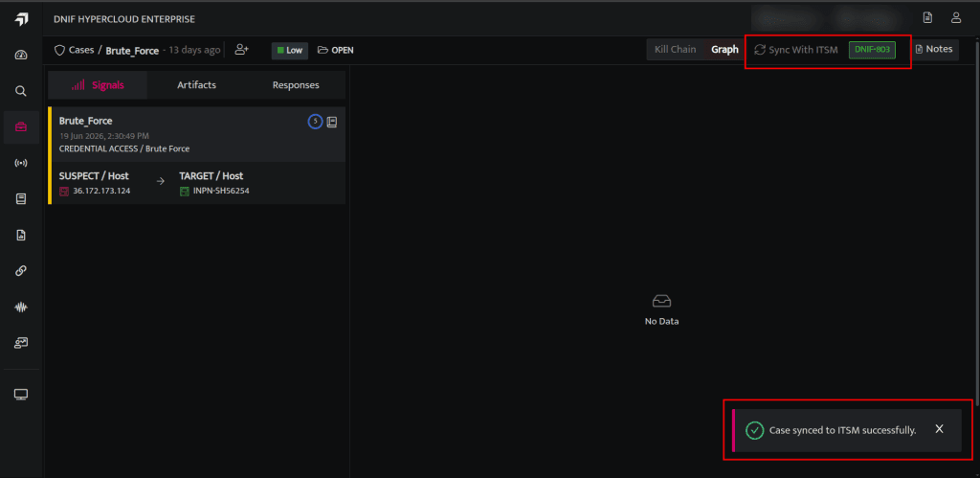Switch to the Responses tab
The width and height of the screenshot is (980, 478).
tap(296, 85)
